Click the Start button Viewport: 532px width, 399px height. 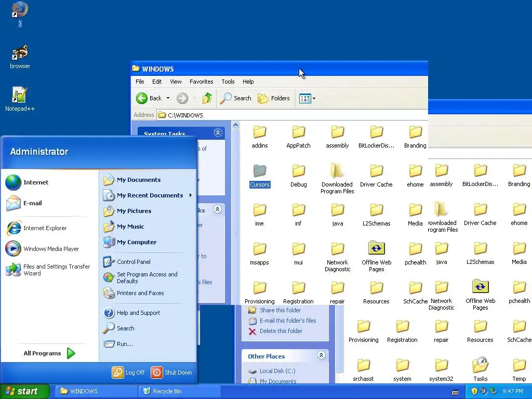(x=24, y=391)
